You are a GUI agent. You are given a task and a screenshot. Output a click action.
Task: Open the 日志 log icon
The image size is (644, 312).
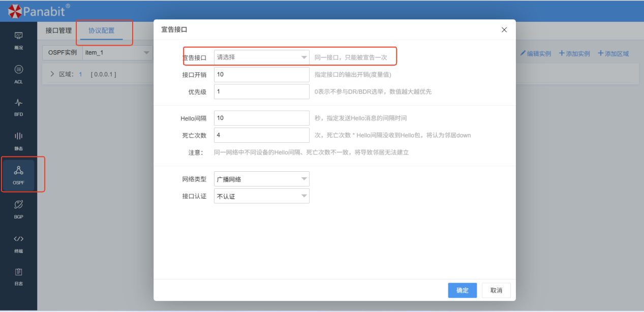18,275
